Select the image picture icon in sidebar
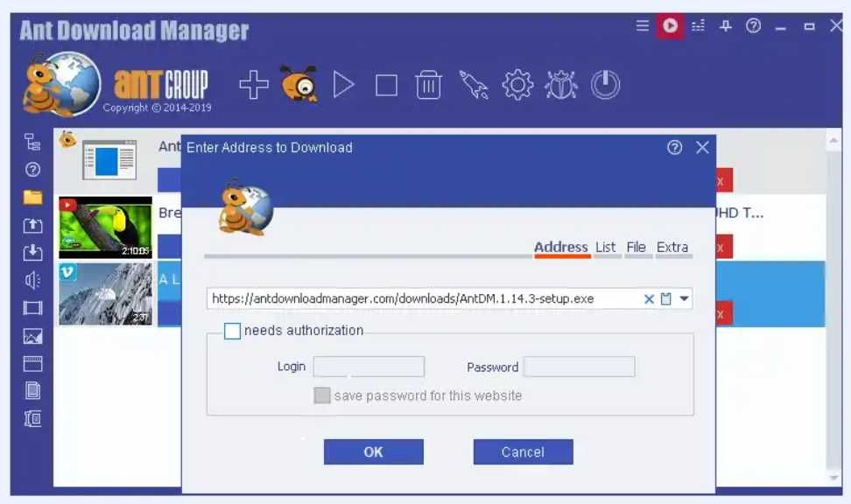This screenshot has height=504, width=851. 32,336
